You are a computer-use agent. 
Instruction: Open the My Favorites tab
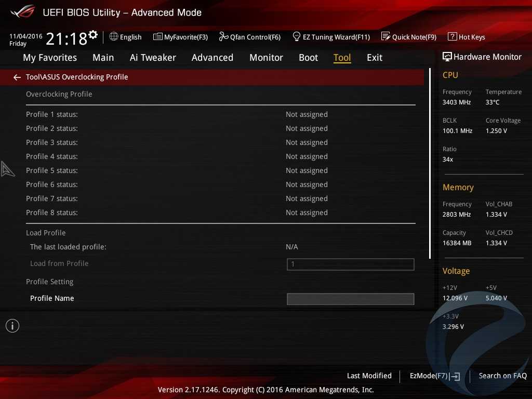point(50,58)
